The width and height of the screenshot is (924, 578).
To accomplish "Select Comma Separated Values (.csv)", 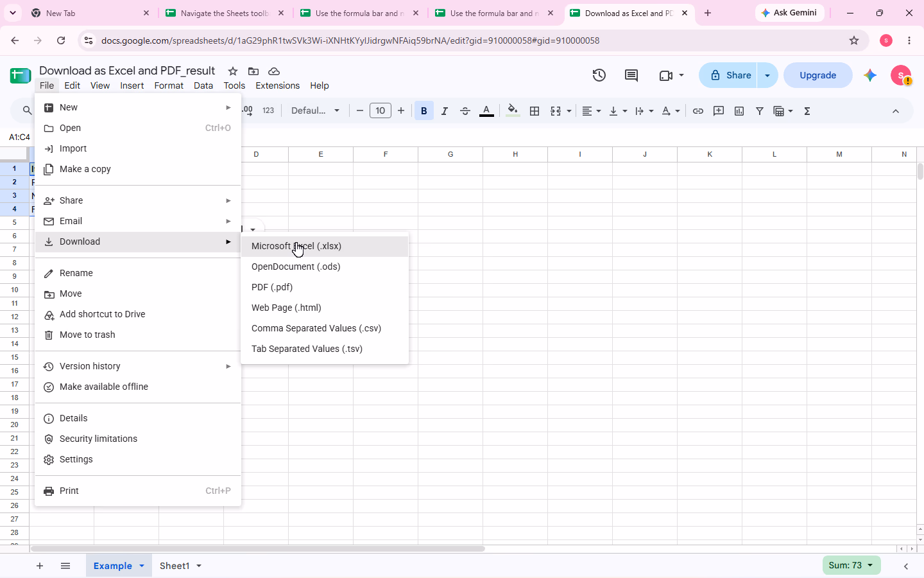I will [x=325, y=328].
